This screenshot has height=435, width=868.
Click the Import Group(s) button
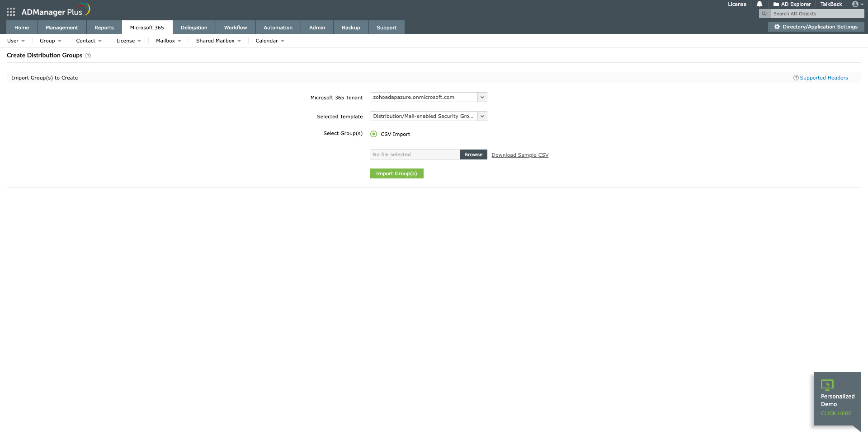[x=396, y=173]
